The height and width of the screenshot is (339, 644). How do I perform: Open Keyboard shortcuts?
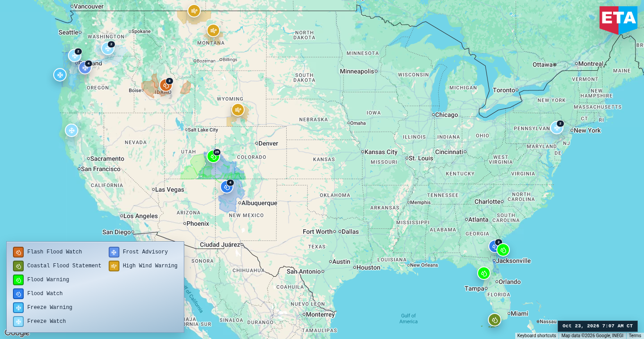click(537, 336)
